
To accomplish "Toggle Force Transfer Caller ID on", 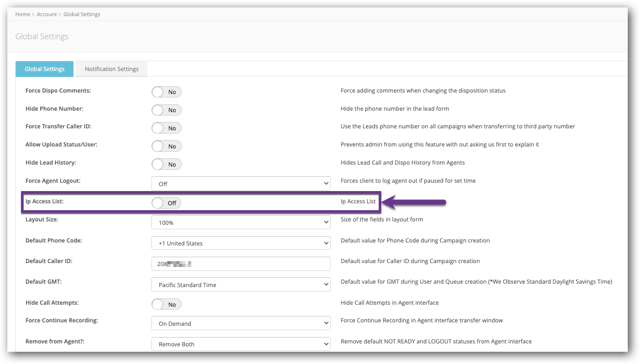I will point(166,128).
